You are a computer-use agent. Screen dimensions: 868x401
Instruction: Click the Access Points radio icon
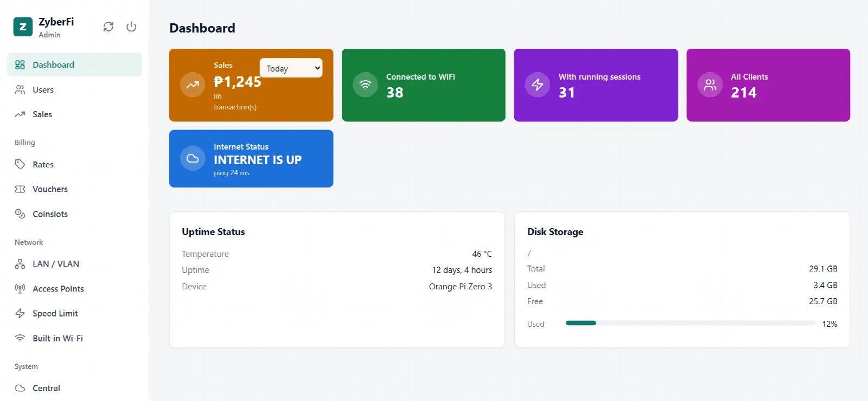pyautogui.click(x=20, y=288)
